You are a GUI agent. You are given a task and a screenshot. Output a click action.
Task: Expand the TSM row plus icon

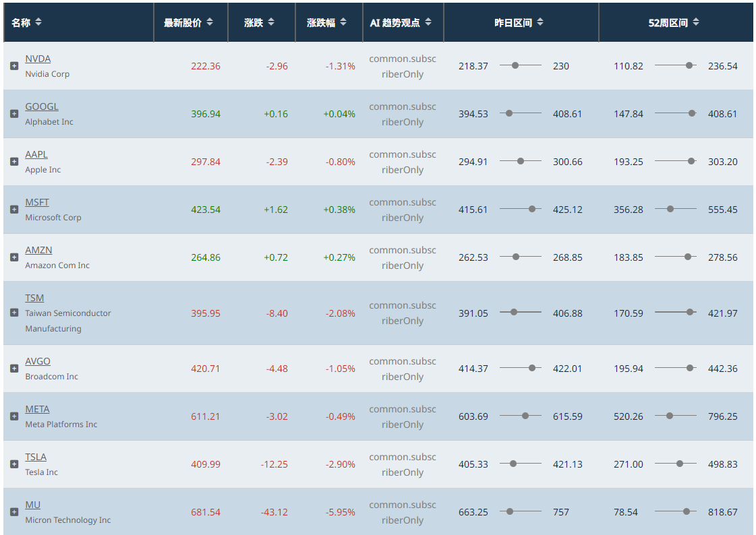click(x=14, y=313)
